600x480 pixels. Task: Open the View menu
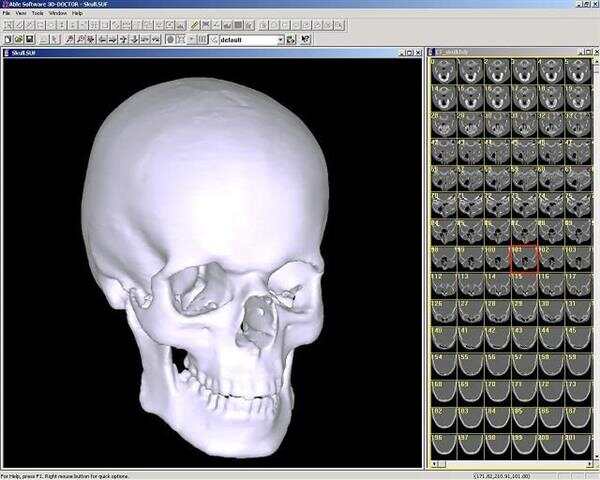tap(21, 13)
